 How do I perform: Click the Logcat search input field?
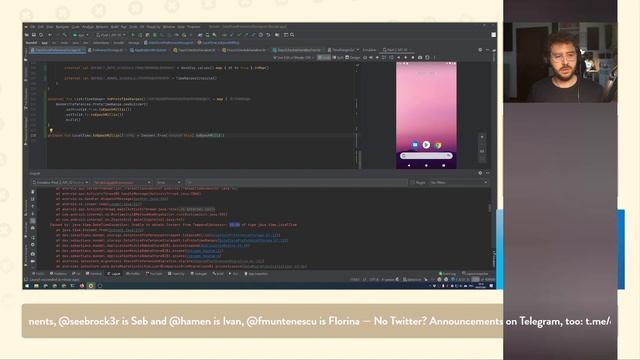click(x=296, y=182)
